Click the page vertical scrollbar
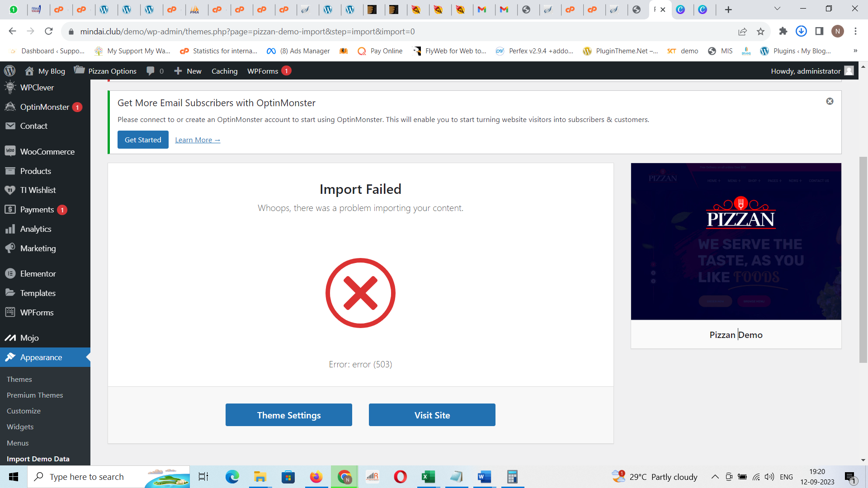The image size is (868, 488). pyautogui.click(x=863, y=259)
